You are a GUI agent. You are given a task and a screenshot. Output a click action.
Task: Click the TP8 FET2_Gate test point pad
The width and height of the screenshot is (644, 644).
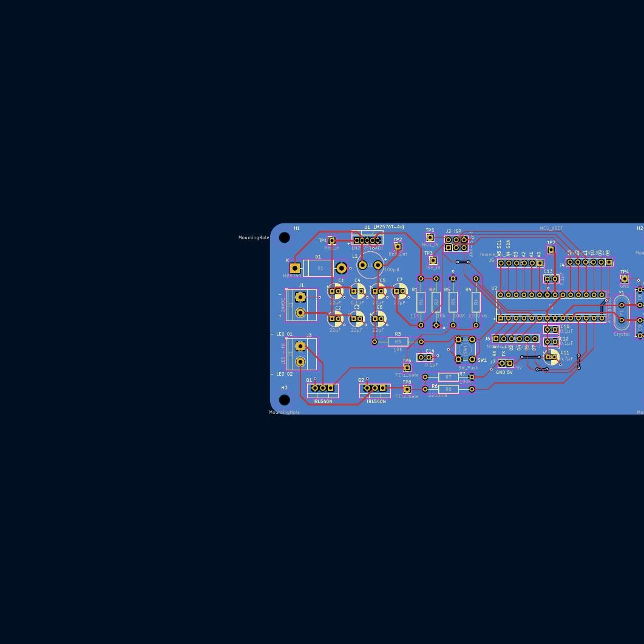click(407, 389)
